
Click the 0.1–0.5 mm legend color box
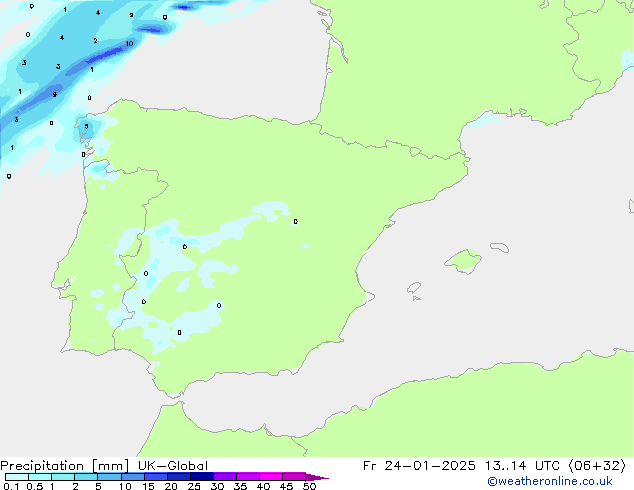tap(17, 477)
